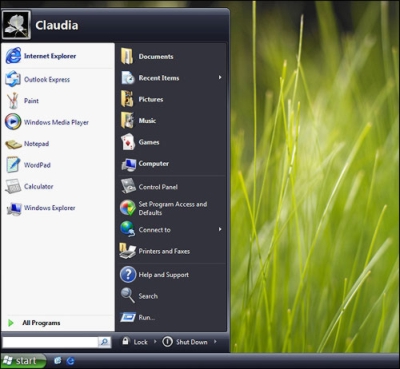
Task: Open Printers and Faxes icon
Action: click(128, 251)
